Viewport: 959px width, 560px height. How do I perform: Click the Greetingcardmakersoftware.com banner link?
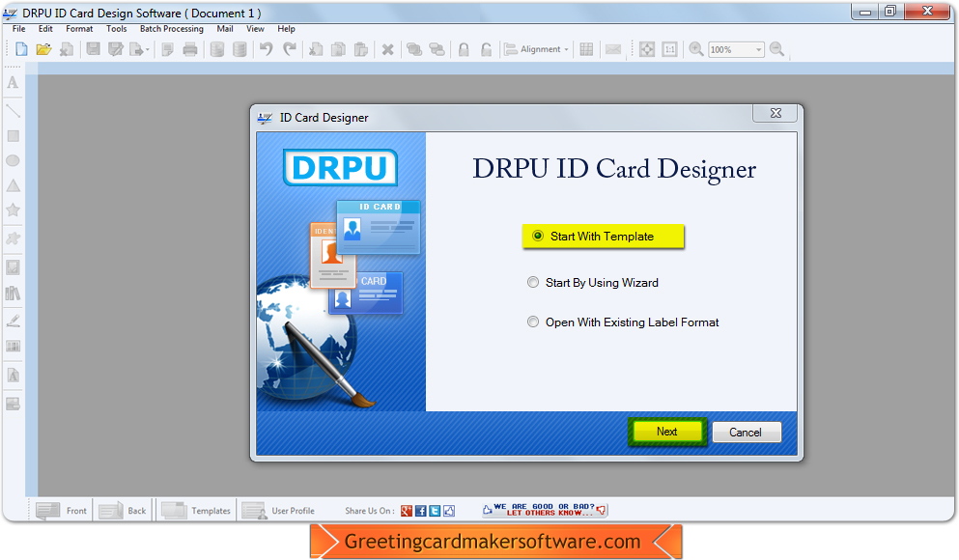[495, 542]
